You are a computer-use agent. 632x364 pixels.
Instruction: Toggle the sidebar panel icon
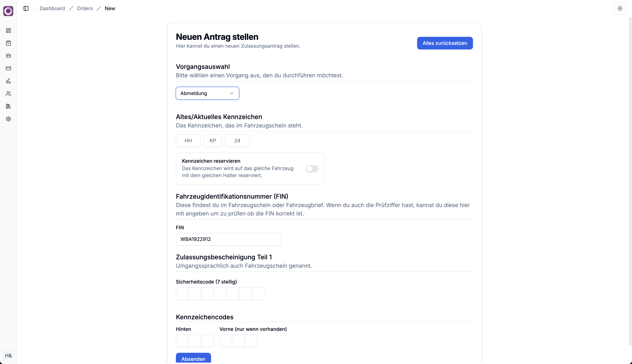point(26,8)
